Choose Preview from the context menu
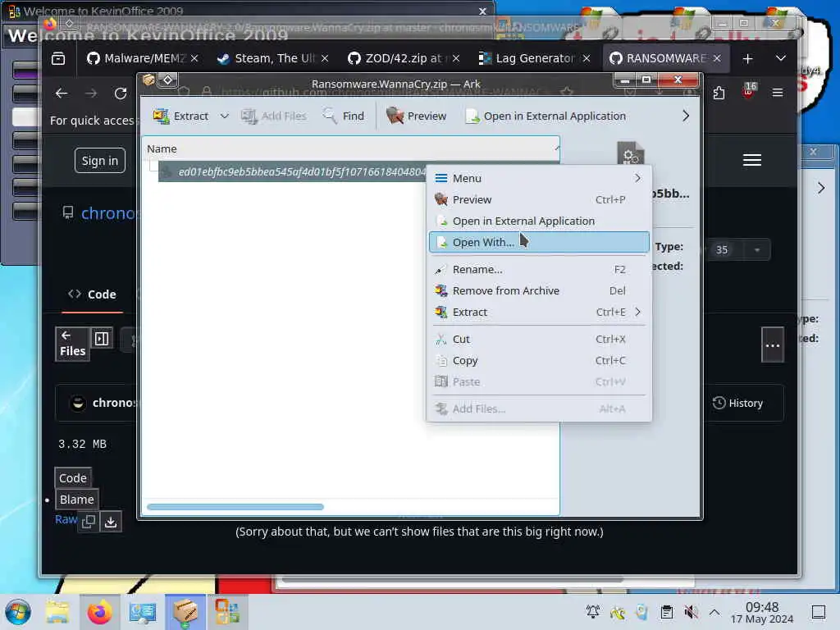 539,199
